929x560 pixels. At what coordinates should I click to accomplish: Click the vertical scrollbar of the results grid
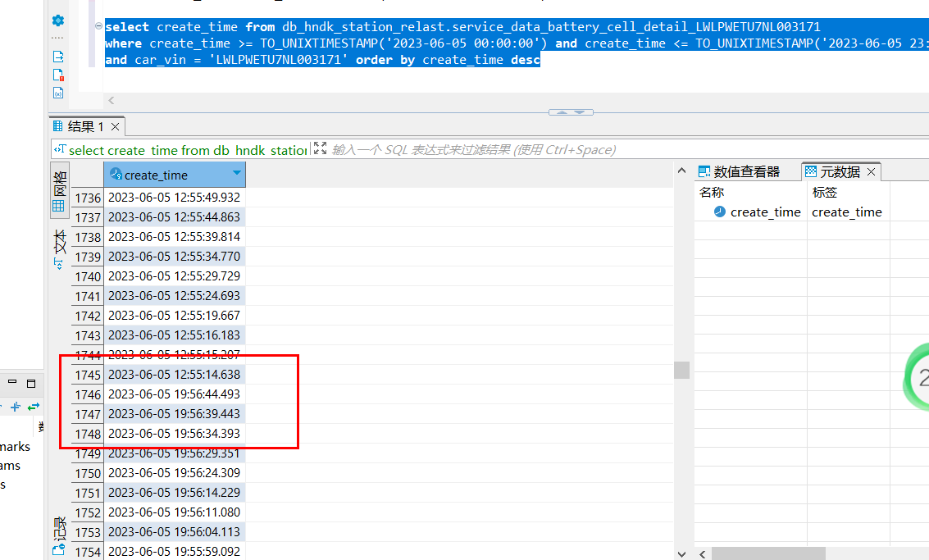681,371
